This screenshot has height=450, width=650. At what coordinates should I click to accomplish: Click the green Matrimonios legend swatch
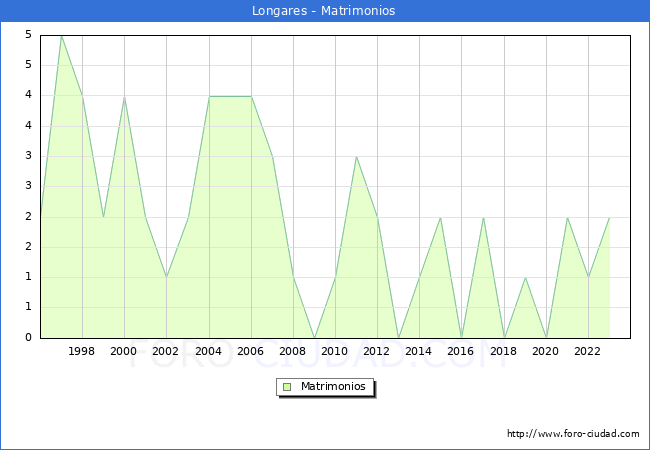point(287,387)
